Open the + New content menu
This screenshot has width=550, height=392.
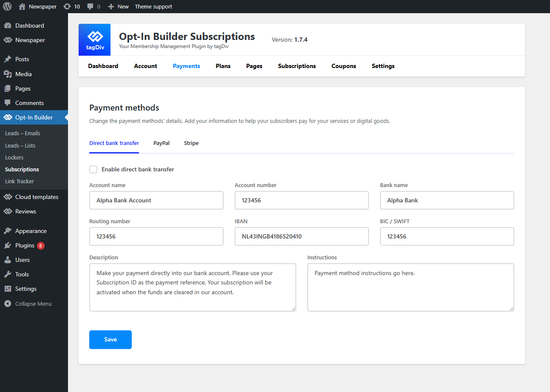(119, 6)
